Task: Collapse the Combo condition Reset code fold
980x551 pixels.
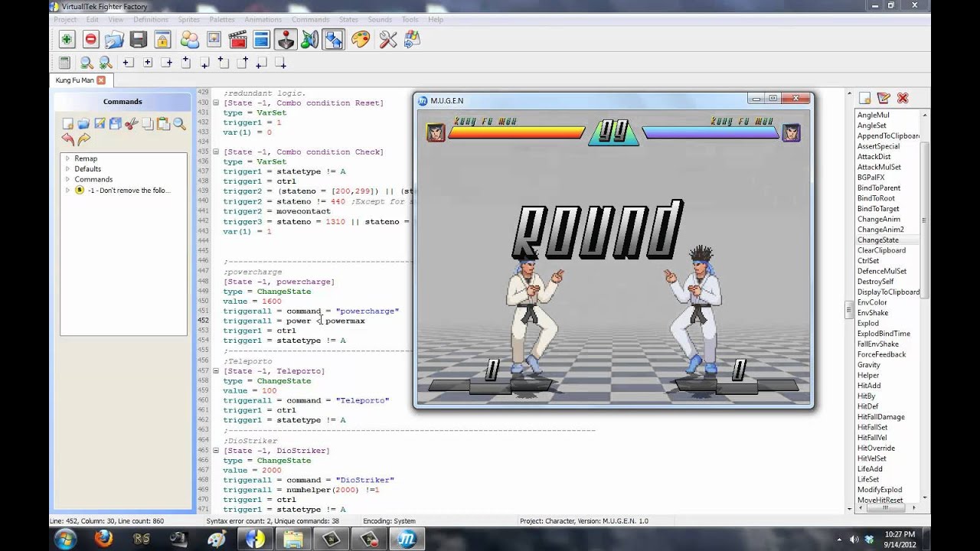Action: pos(216,103)
